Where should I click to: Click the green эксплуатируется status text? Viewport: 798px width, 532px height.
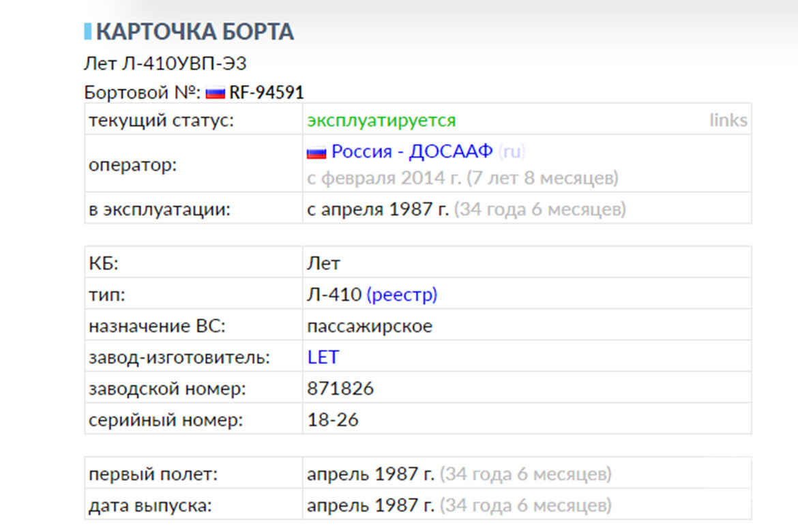(x=381, y=121)
